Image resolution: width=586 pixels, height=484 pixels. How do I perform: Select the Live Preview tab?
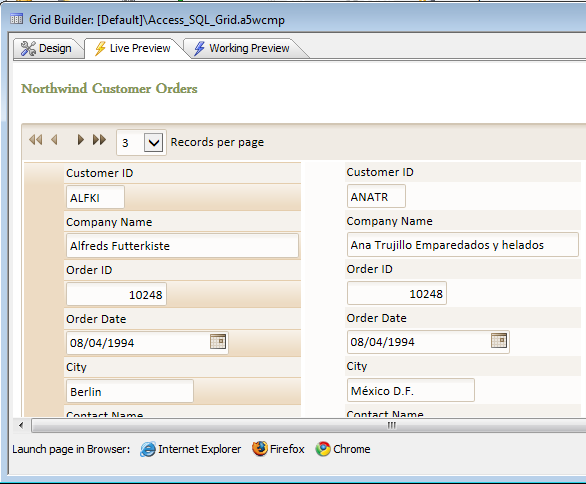point(134,48)
